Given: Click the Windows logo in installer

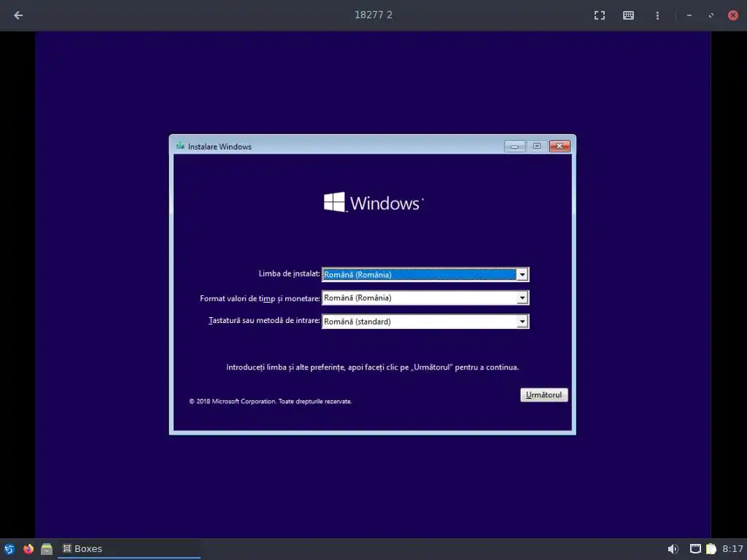Looking at the screenshot, I should (373, 203).
